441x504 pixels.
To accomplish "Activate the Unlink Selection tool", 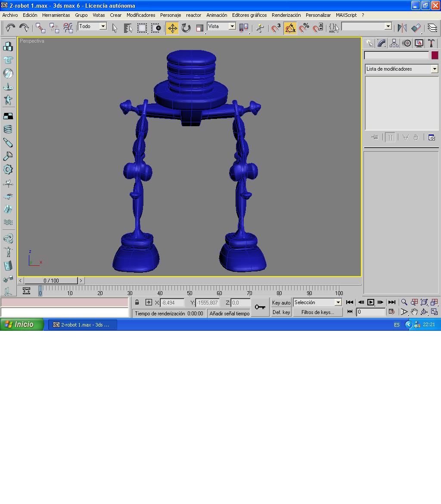I will click(54, 28).
